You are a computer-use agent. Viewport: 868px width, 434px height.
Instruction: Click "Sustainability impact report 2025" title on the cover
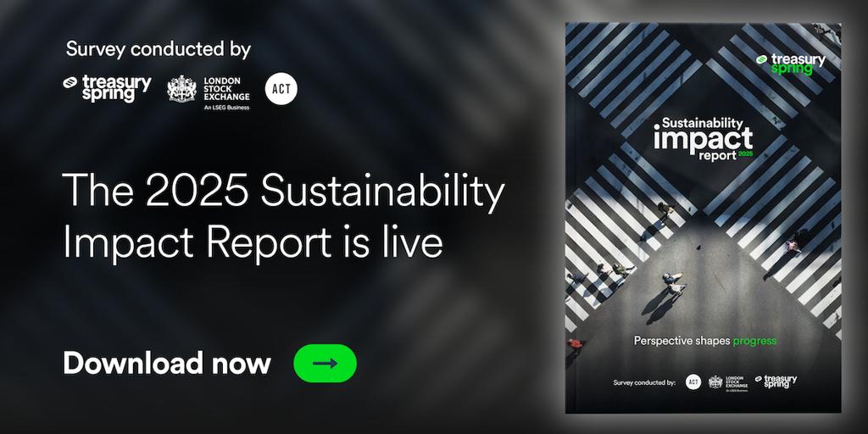[703, 138]
